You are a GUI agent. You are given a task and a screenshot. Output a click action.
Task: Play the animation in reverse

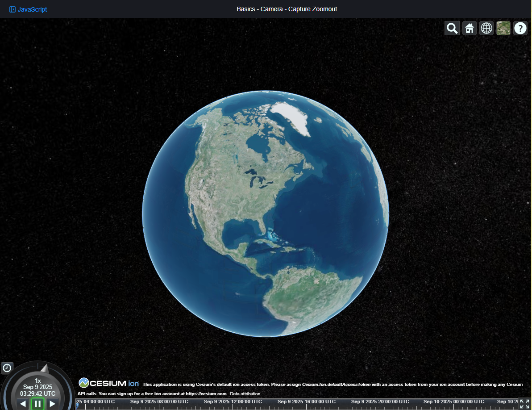(x=23, y=404)
